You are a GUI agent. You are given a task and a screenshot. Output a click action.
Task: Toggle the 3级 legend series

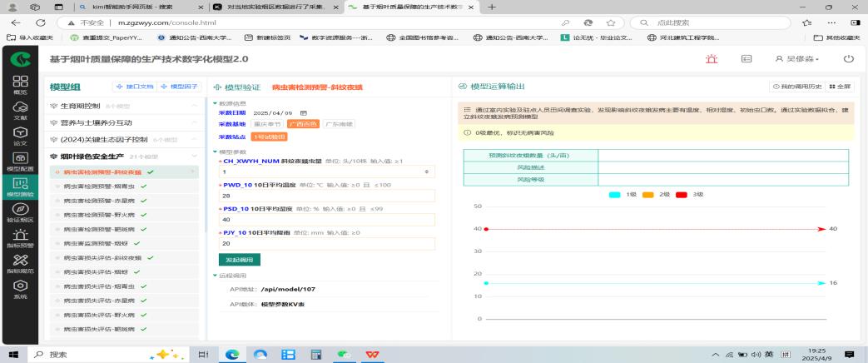coord(689,195)
